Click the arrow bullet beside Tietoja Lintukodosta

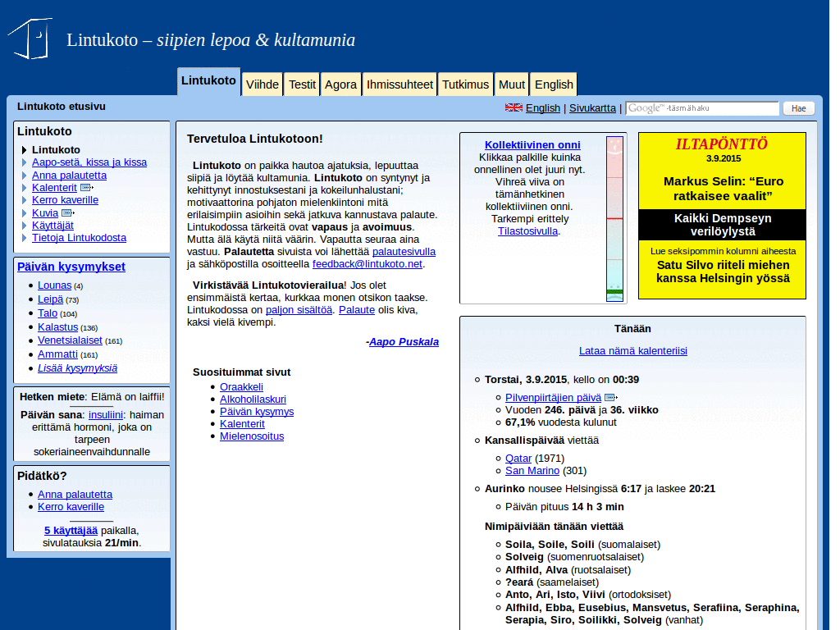[x=24, y=238]
